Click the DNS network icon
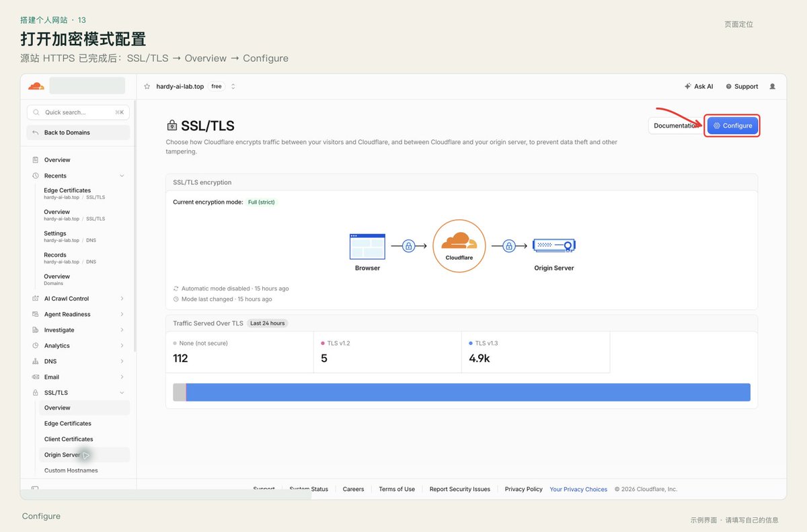This screenshot has height=532, width=807. [36, 361]
